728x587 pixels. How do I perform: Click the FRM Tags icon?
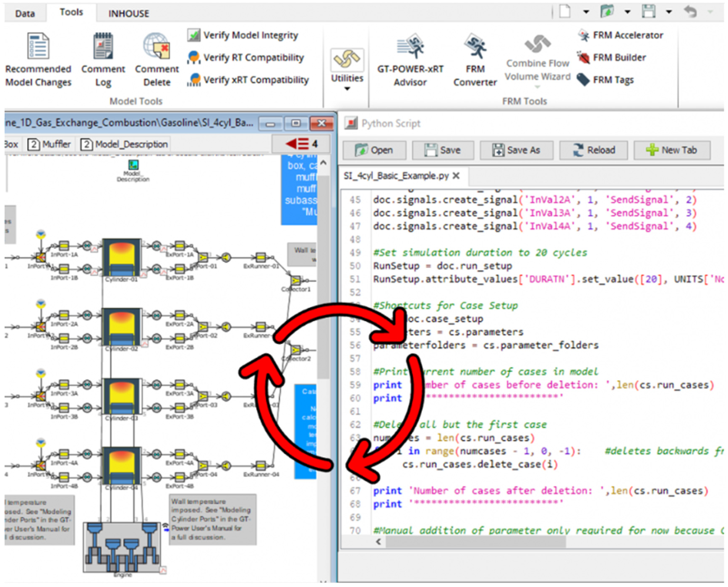(x=583, y=80)
